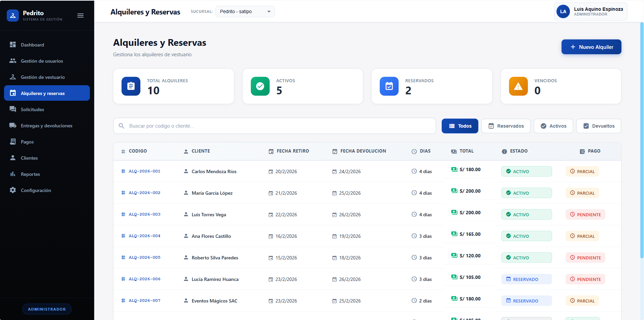
Task: Show only Devueltos rentals
Action: click(598, 126)
